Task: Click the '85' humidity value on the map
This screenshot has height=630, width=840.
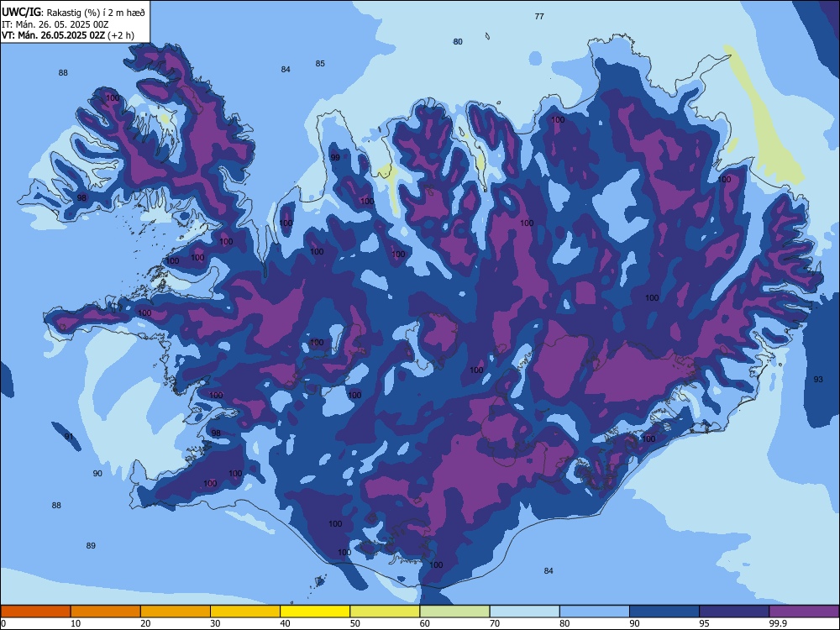Action: 320,63
